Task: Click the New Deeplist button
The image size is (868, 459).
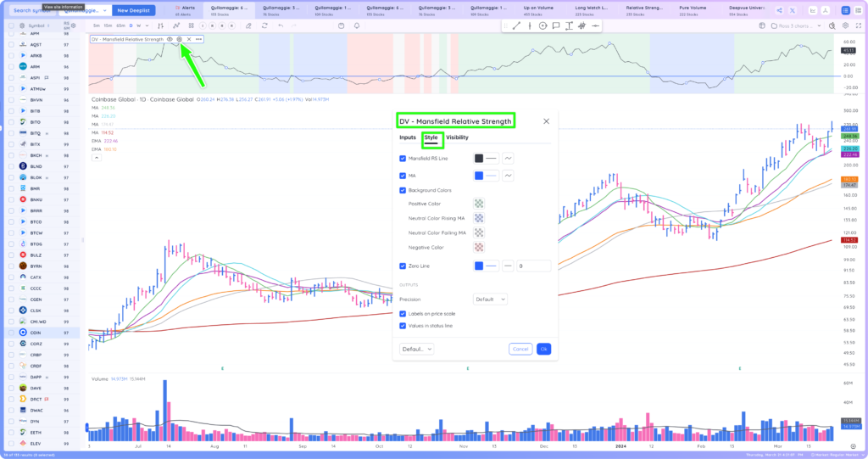Action: coord(133,10)
